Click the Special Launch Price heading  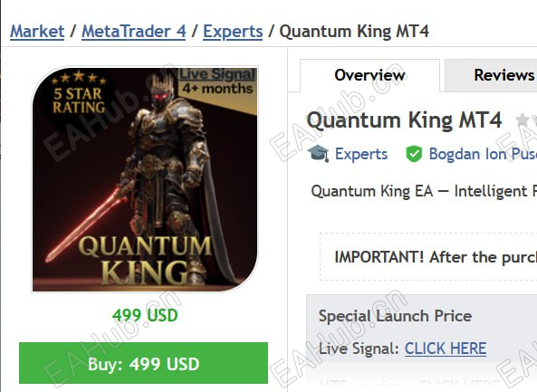click(395, 316)
